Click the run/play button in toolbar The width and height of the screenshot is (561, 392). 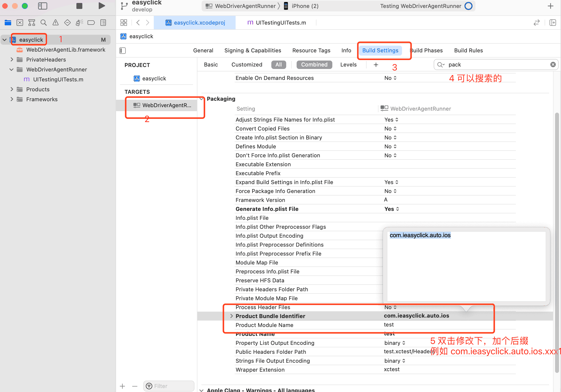coord(101,6)
